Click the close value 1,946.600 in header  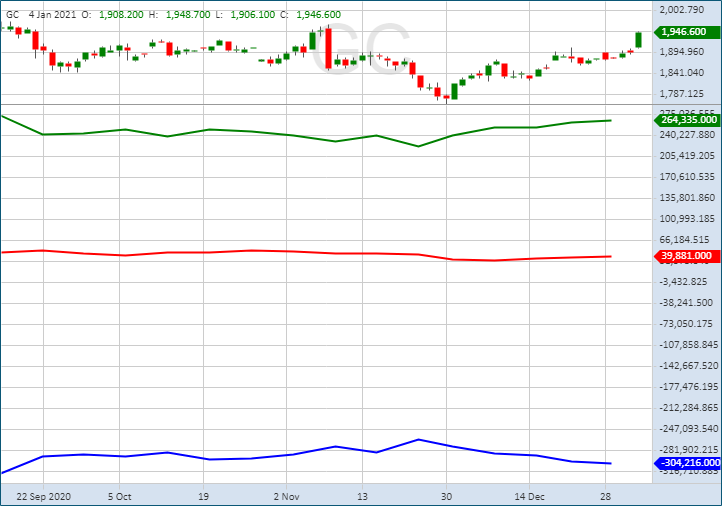point(319,15)
